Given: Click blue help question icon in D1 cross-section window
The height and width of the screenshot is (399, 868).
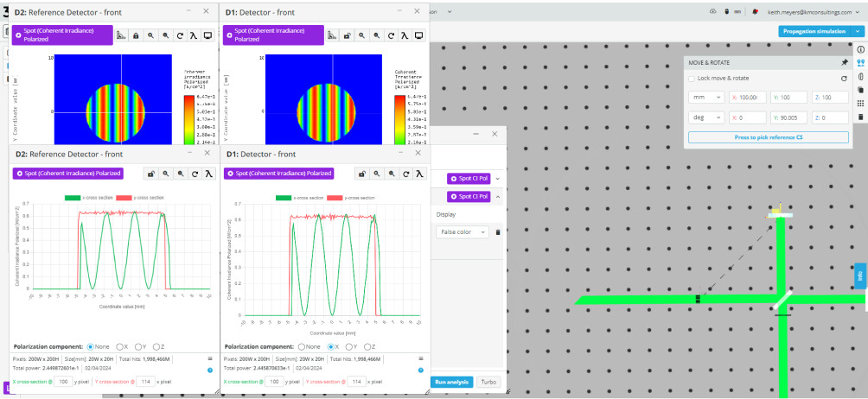Looking at the screenshot, I should [421, 370].
